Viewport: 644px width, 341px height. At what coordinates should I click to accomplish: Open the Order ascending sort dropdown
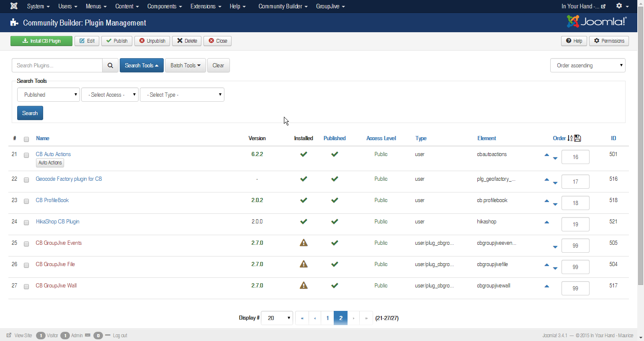point(587,65)
